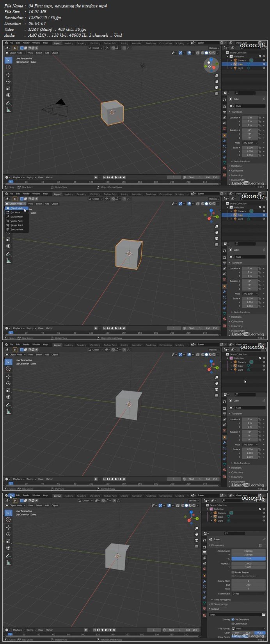Open the Render properties tab in the 00:03:15 frame

[x=204, y=547]
